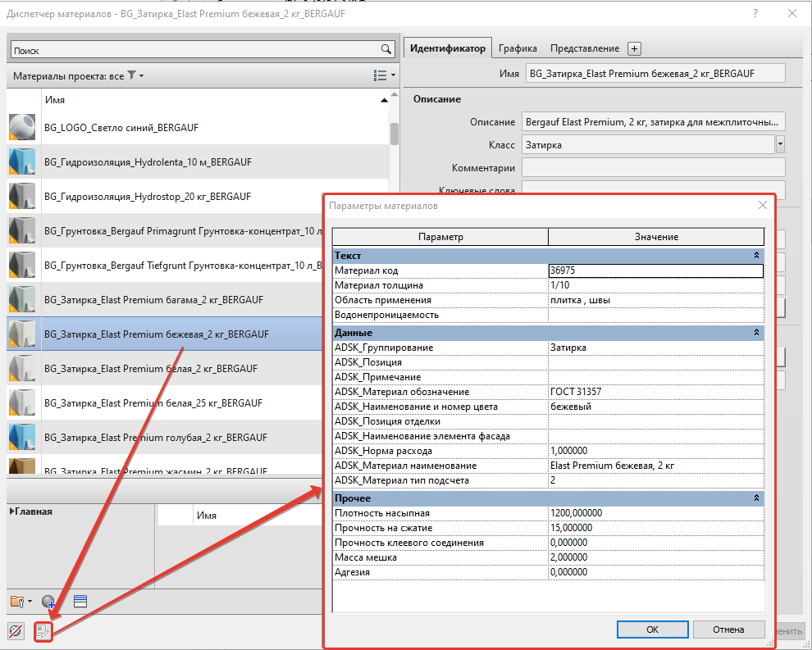Click the Материал толщина value 1/10
The height and width of the screenshot is (650, 812).
click(655, 285)
